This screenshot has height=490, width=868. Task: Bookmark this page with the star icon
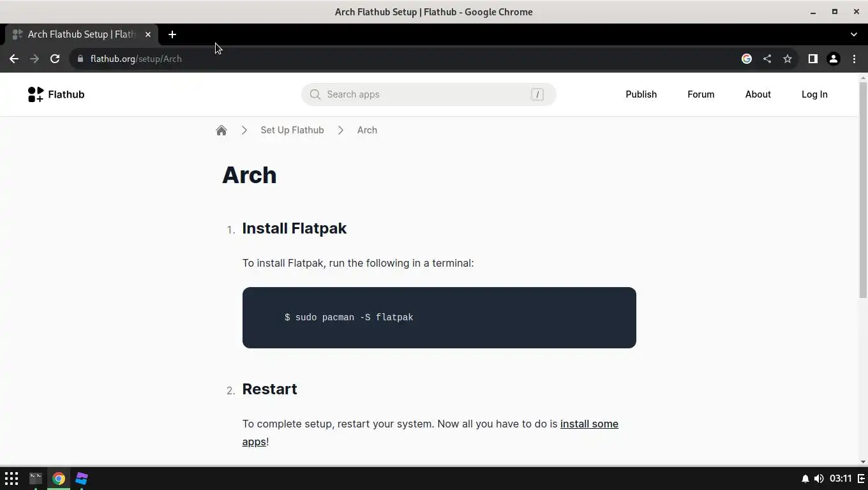[x=788, y=59]
